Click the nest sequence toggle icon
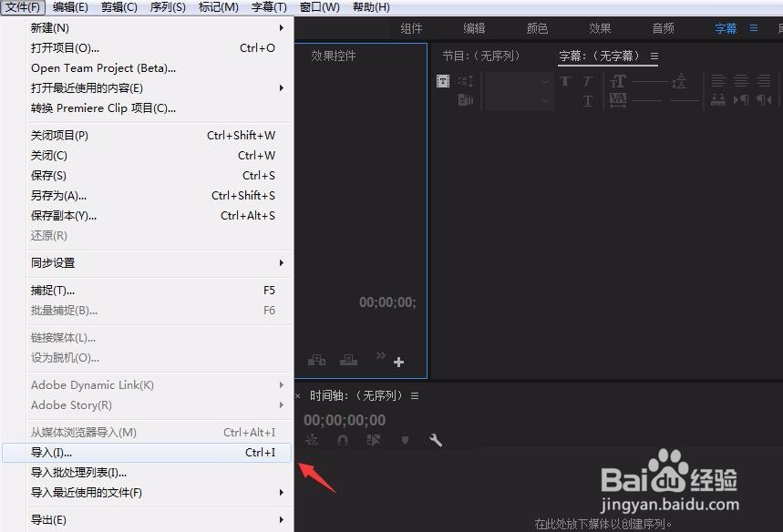The width and height of the screenshot is (783, 532). [x=312, y=440]
